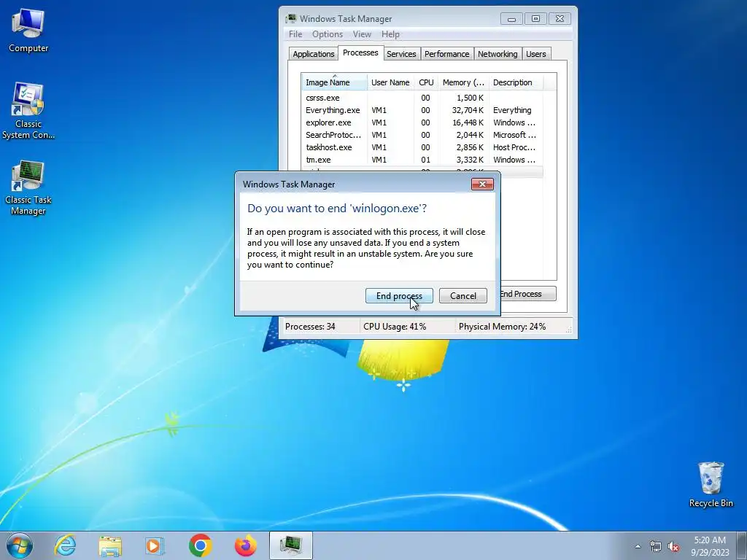Cancel the end process dialog
Image resolution: width=747 pixels, height=560 pixels.
tap(463, 296)
